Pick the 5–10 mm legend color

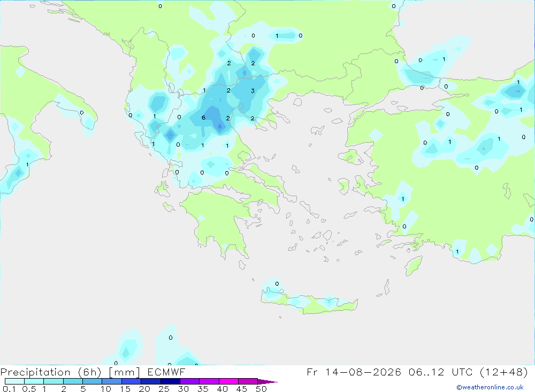click(x=93, y=381)
